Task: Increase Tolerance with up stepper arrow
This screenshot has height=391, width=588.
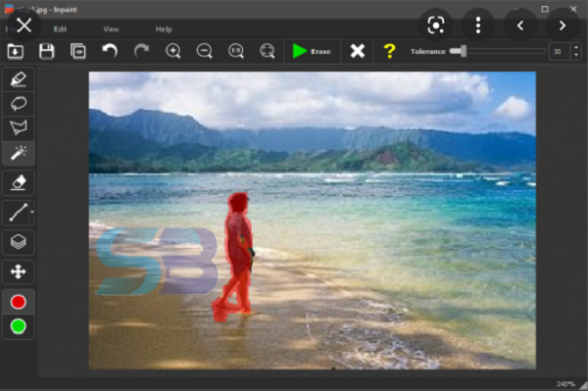Action: click(x=576, y=47)
